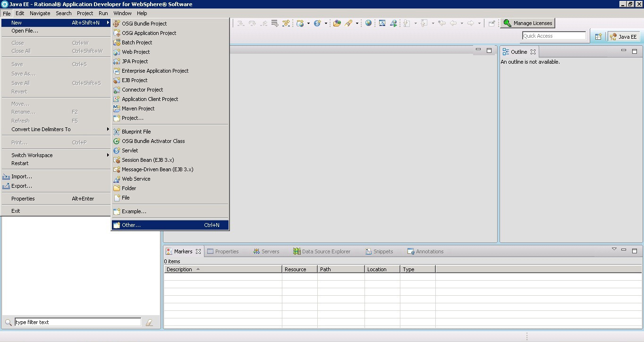
Task: Click the Location column header
Action: point(382,269)
